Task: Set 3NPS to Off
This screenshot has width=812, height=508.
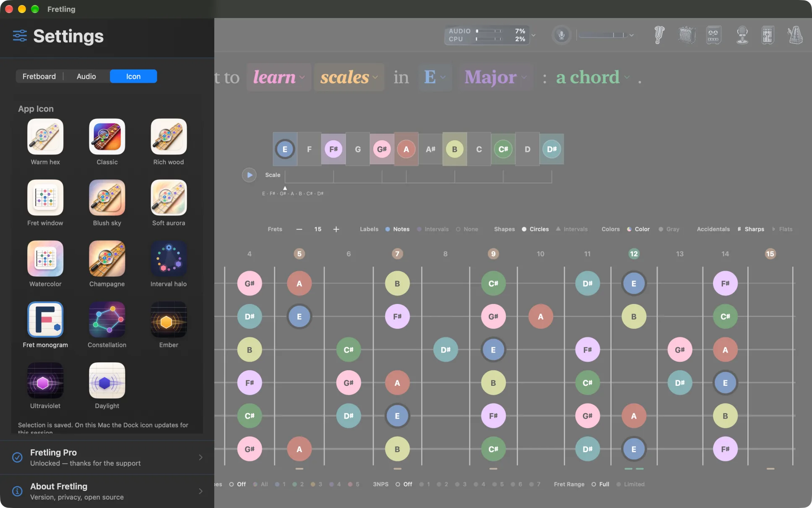Action: click(x=404, y=484)
